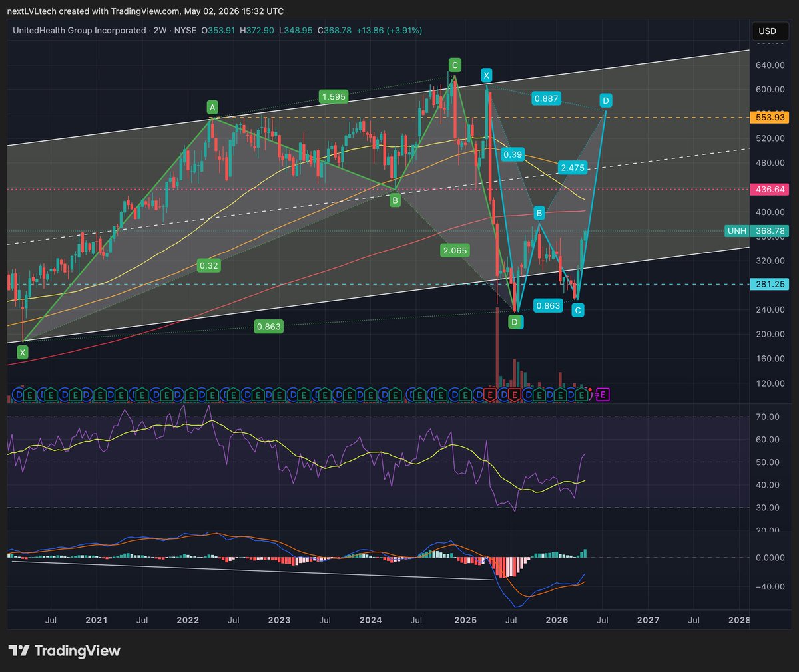Select the blue 0.863 ratio label
Screen dimensions: 799x672
coord(549,305)
